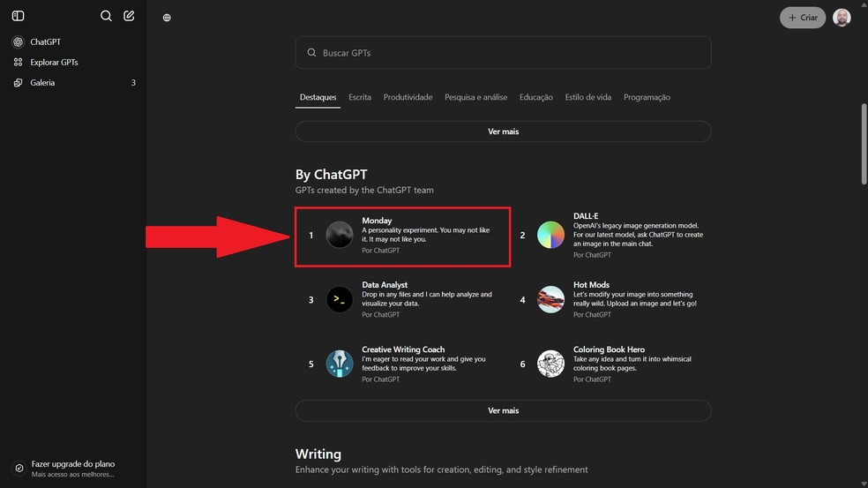Start a new chat with pencil icon

129,16
